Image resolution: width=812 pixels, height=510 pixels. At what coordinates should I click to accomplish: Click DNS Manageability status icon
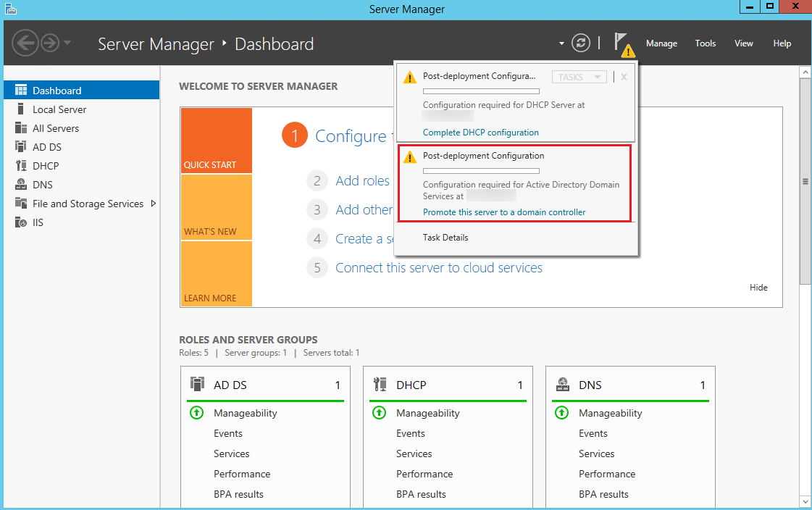pos(562,413)
